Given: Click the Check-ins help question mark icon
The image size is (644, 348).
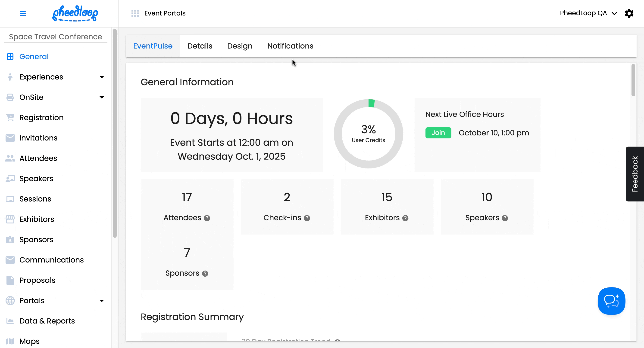Looking at the screenshot, I should click(x=307, y=218).
